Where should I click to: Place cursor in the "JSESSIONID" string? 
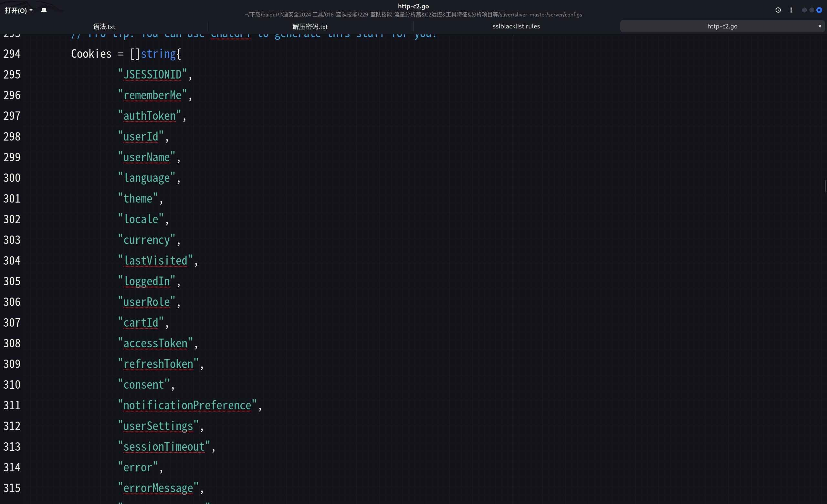tap(152, 75)
